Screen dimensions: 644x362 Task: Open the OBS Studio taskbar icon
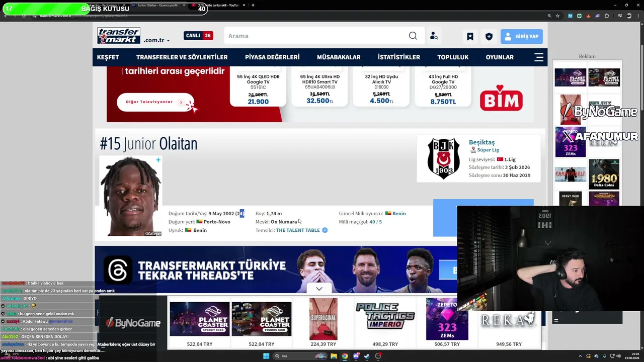(x=378, y=356)
